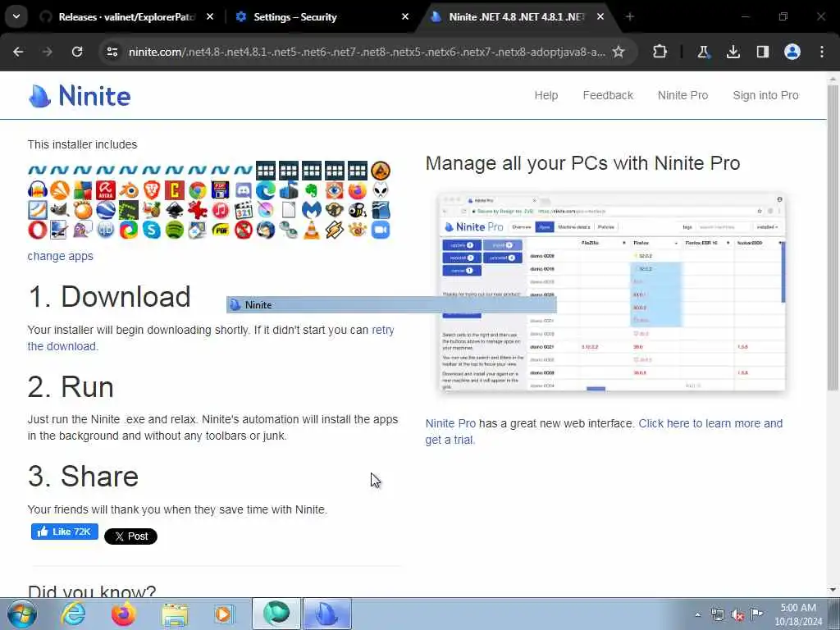Click the Brave lion icon
840x630 pixels.
pos(152,190)
